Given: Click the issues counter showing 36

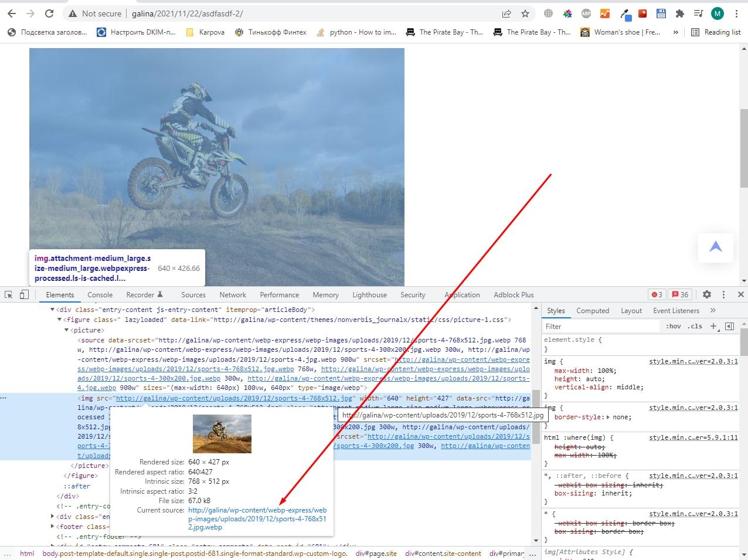Looking at the screenshot, I should 680,294.
